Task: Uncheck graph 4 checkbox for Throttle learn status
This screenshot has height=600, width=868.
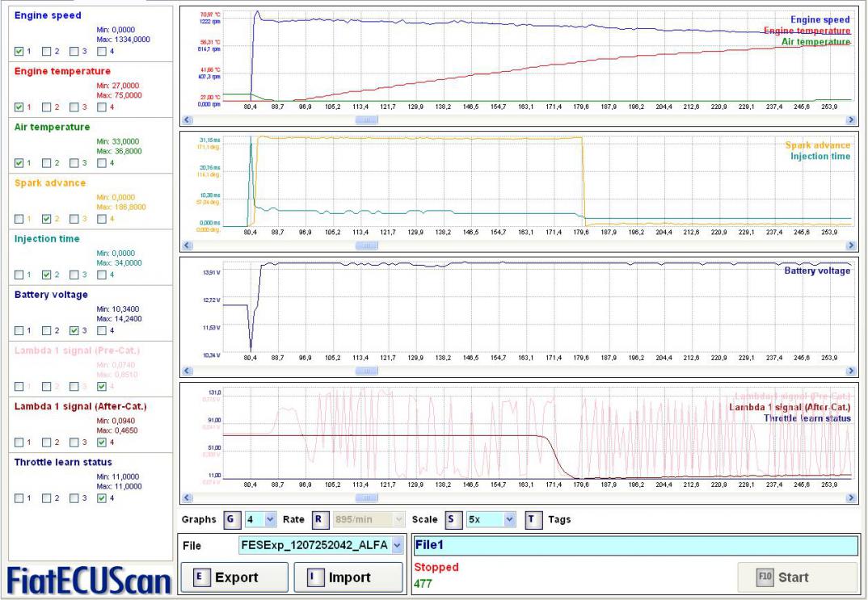Action: (102, 497)
